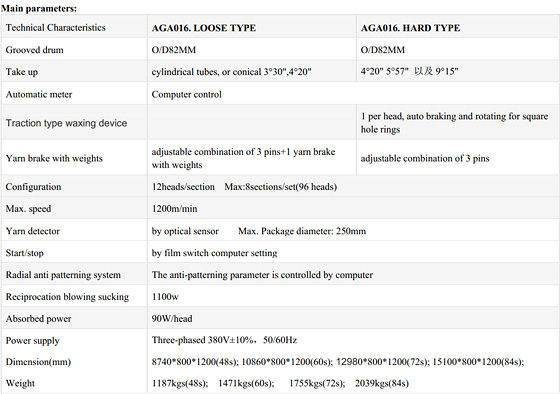
Task: Click '1 per head, auto braking' cell
Action: point(454,123)
